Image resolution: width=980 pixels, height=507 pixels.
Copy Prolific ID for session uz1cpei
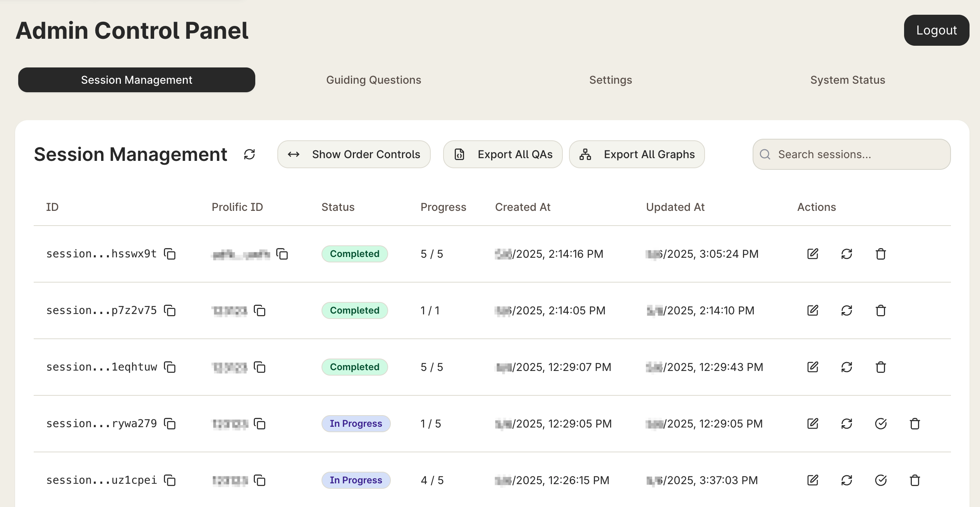point(260,480)
